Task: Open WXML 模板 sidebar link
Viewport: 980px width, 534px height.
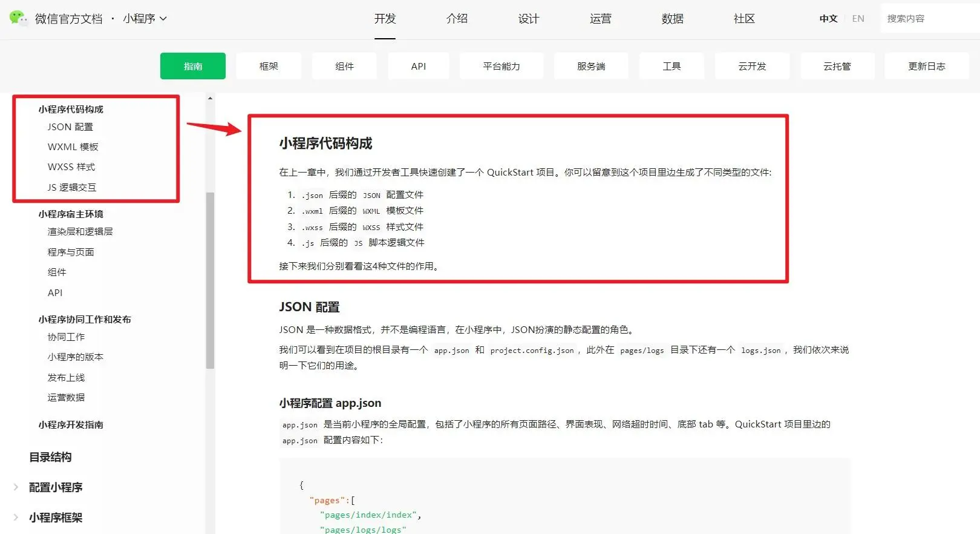Action: (x=73, y=147)
